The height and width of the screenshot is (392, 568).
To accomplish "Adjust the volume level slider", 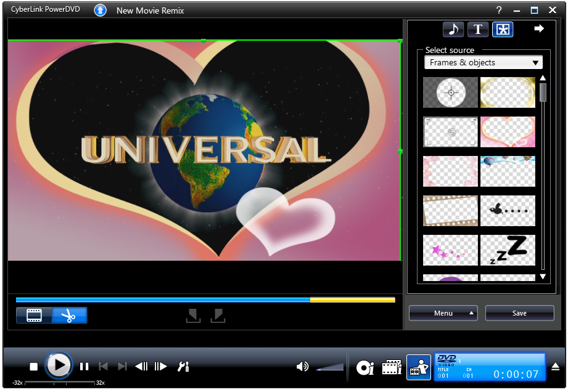I will pos(330,367).
